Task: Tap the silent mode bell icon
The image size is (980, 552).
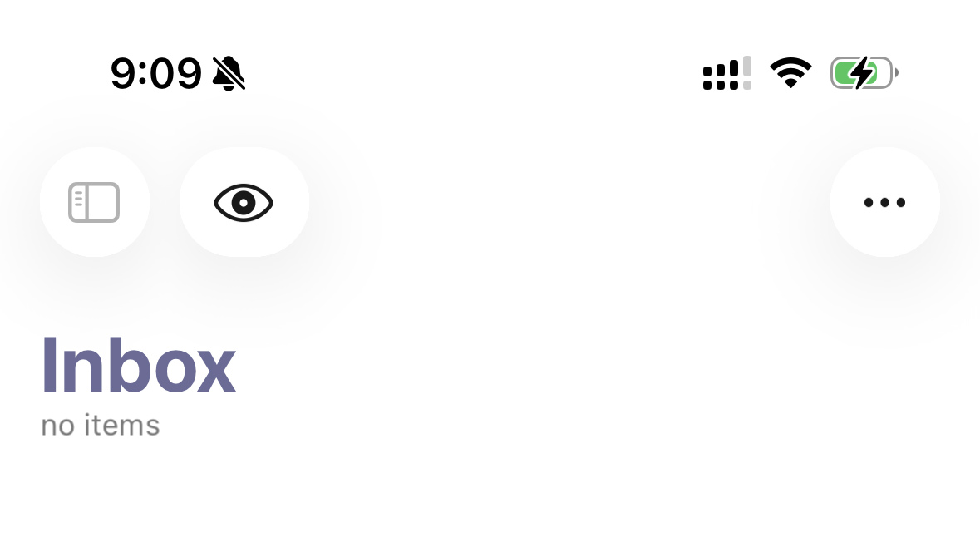Action: click(x=229, y=73)
